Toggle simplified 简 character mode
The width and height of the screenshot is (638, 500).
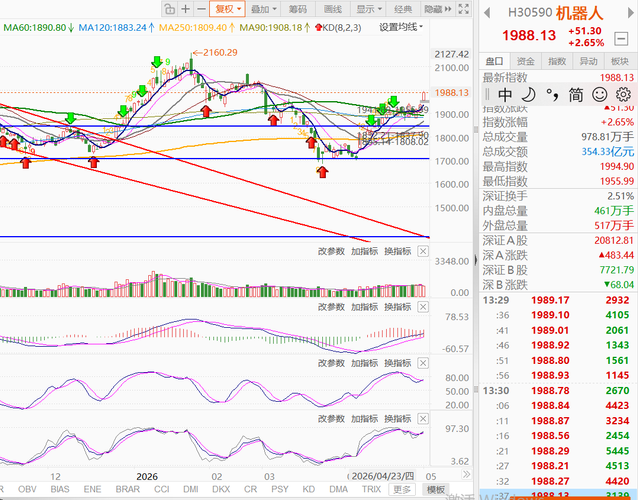click(x=575, y=95)
